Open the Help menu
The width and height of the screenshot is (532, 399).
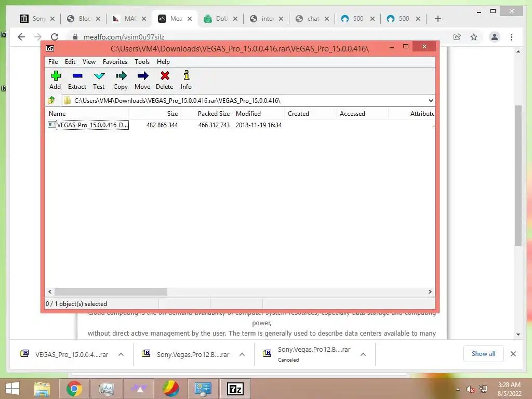click(x=163, y=62)
